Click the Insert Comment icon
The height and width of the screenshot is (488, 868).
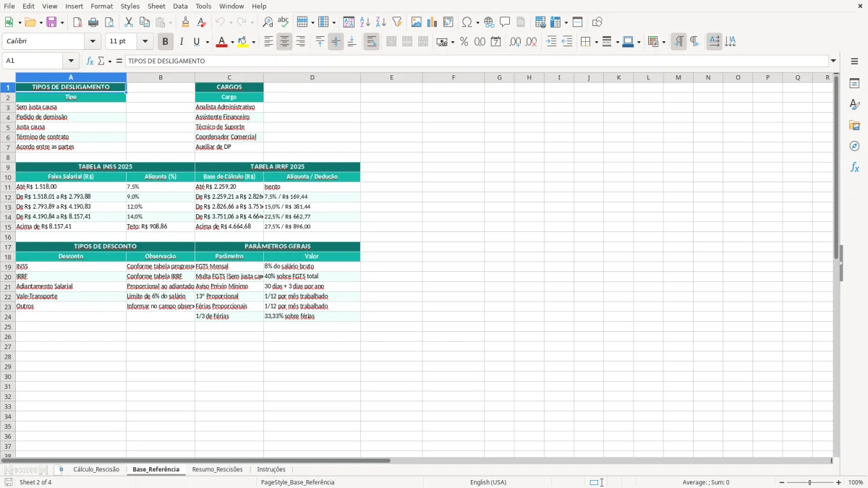[505, 22]
